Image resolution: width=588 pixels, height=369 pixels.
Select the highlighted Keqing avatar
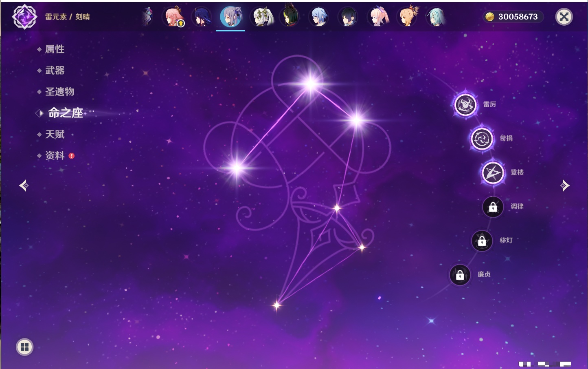click(230, 17)
